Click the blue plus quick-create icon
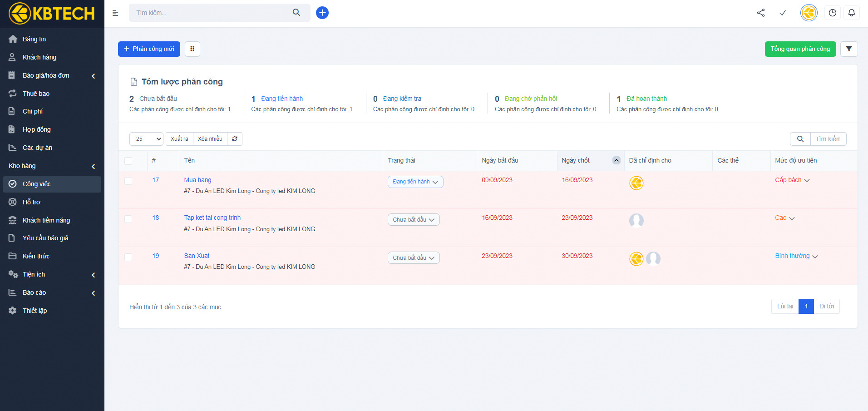The image size is (868, 411). coord(322,13)
